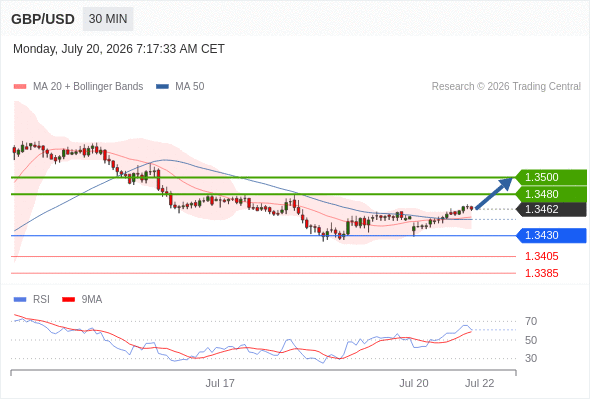Click the red 1.3405 support label
Image resolution: width=590 pixels, height=400 pixels.
[x=541, y=257]
